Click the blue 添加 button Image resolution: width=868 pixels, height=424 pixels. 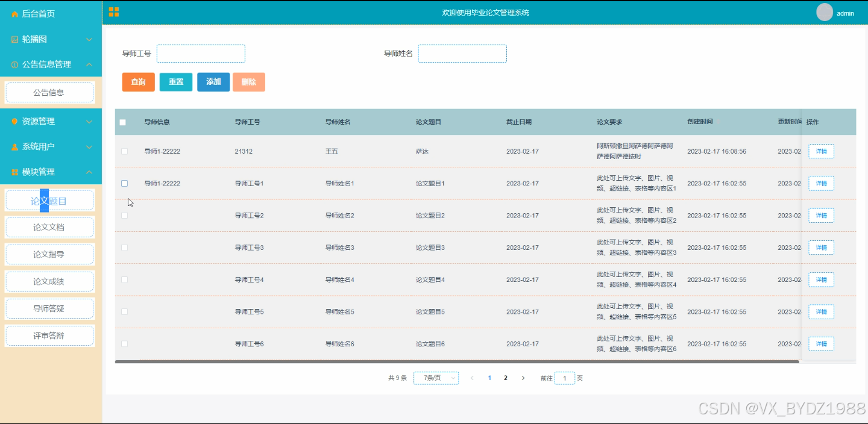(x=213, y=82)
